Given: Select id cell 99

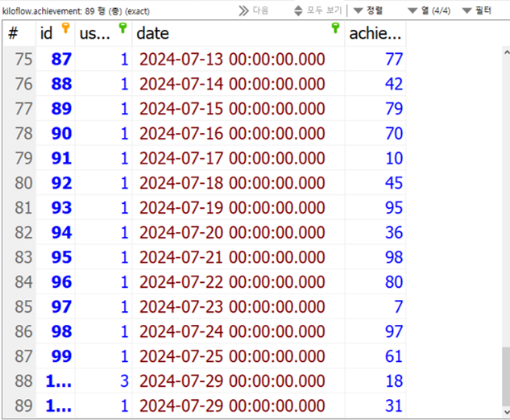Looking at the screenshot, I should click(x=56, y=356).
